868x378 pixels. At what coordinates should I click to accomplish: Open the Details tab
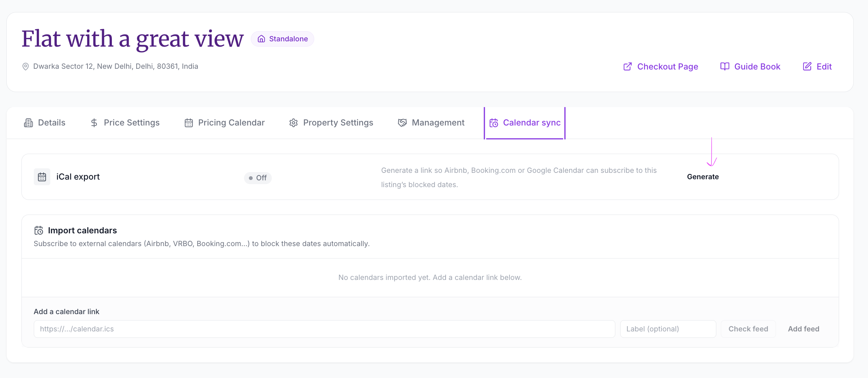[x=45, y=123]
